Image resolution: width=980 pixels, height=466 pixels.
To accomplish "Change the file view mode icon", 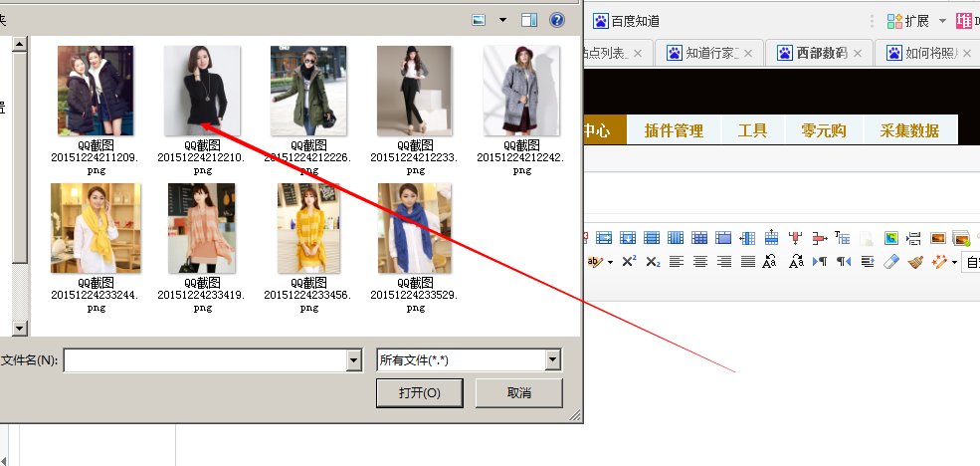I will click(479, 20).
